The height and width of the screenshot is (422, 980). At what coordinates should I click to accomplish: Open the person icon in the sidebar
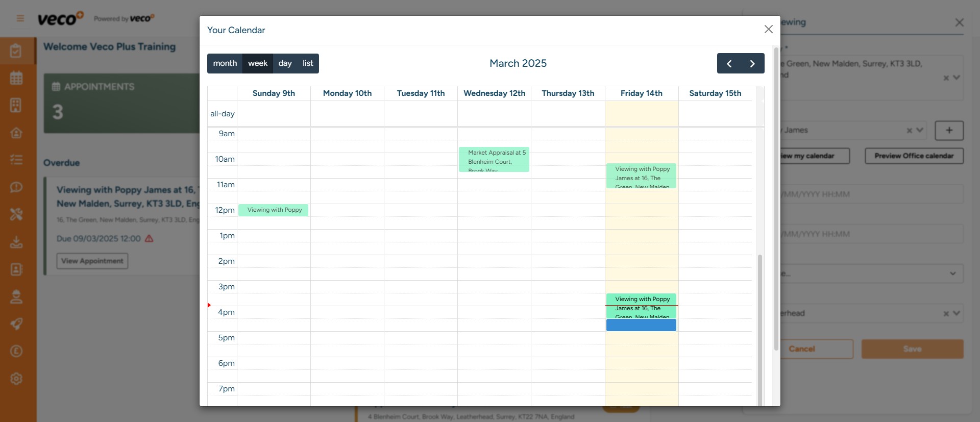click(16, 296)
